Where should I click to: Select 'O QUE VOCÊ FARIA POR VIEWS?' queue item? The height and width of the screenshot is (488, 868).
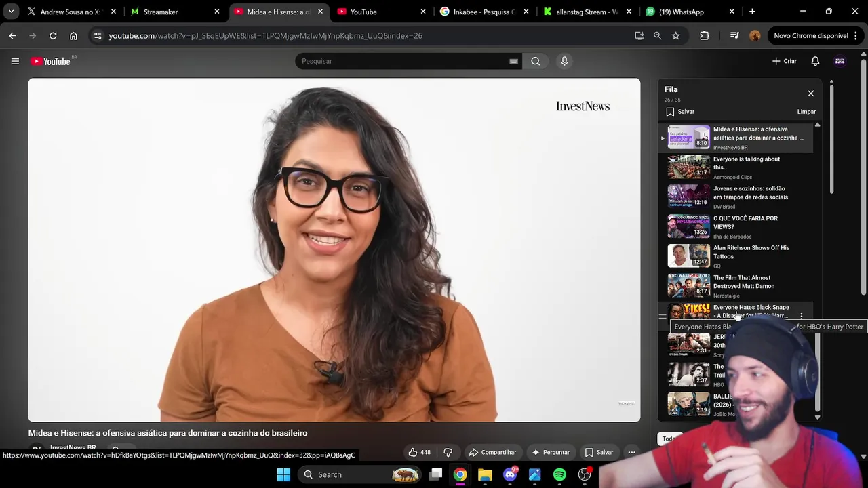736,226
